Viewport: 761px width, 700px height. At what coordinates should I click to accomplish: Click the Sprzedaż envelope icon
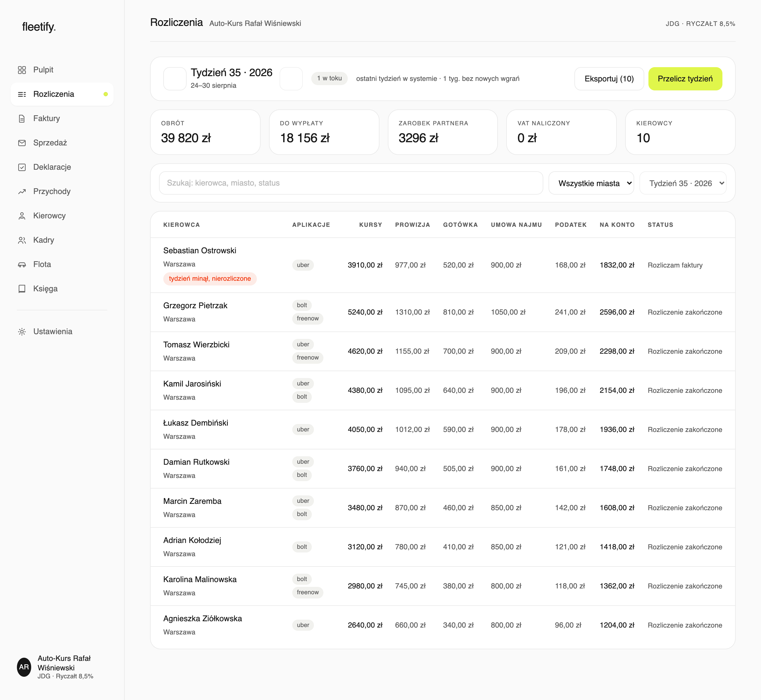pos(22,143)
